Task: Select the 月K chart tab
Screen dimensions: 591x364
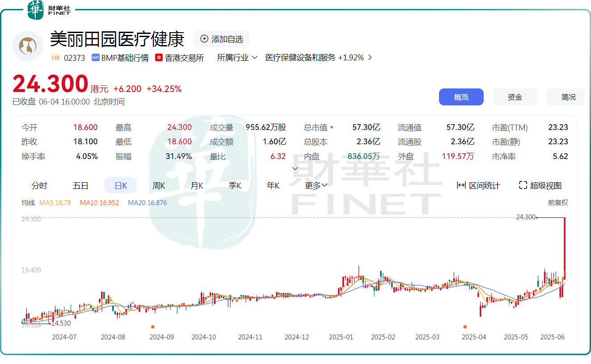Action: coord(197,185)
